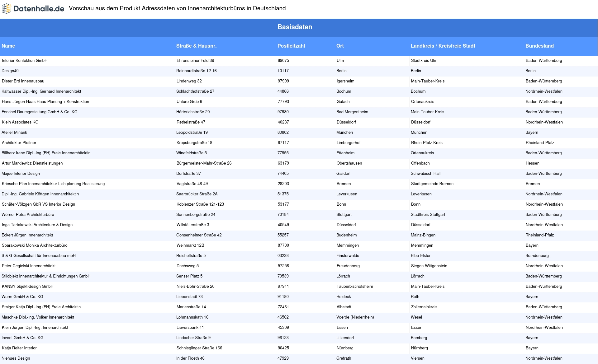This screenshot has width=598, height=364.
Task: Click address Bürgermeister-Mahr-Straße 26
Action: tap(204, 163)
